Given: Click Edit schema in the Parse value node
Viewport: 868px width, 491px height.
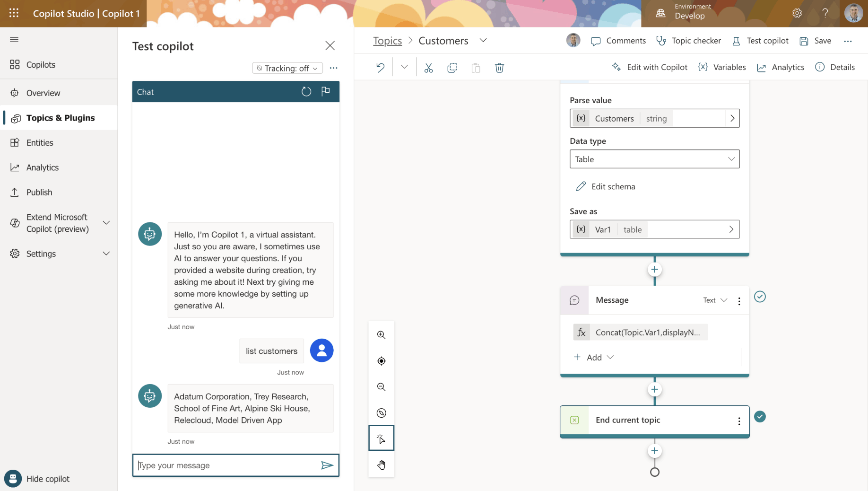Looking at the screenshot, I should tap(606, 186).
